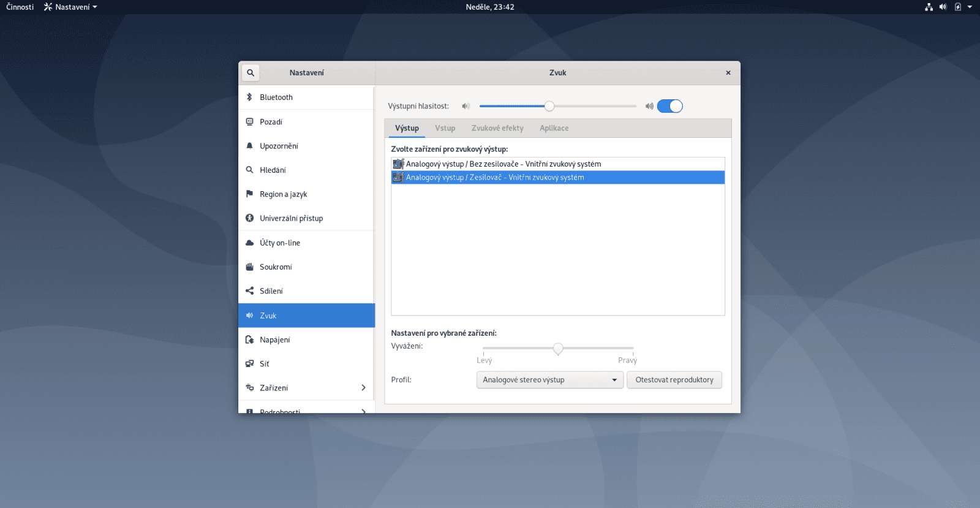Screen dimensions: 980x508
Task: Click the Zařízení devices icon
Action: pos(249,387)
